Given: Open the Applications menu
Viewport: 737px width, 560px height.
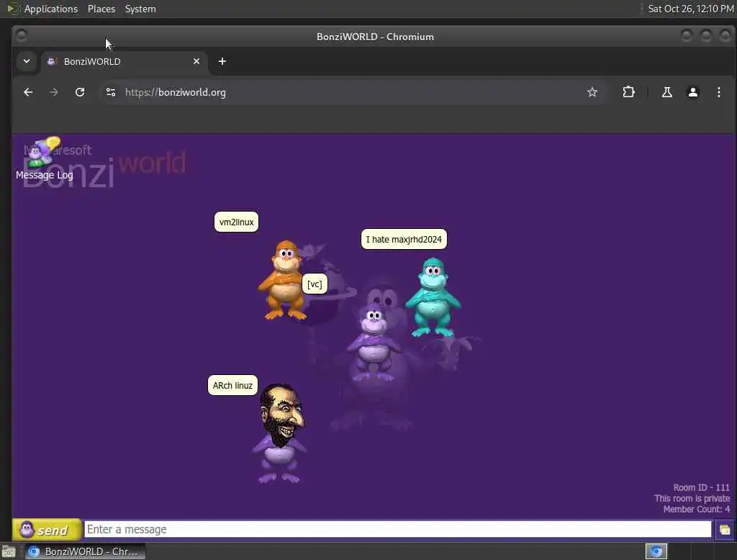Looking at the screenshot, I should pos(51,9).
